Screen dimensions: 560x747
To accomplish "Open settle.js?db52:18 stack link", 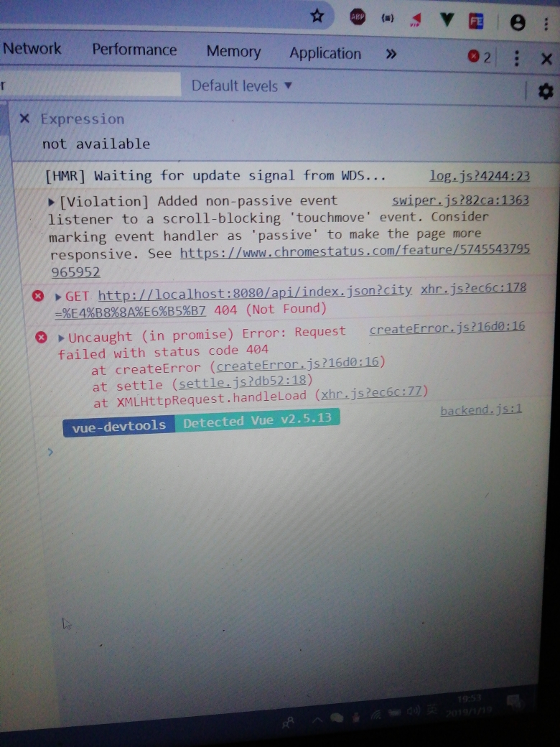I will tap(243, 381).
